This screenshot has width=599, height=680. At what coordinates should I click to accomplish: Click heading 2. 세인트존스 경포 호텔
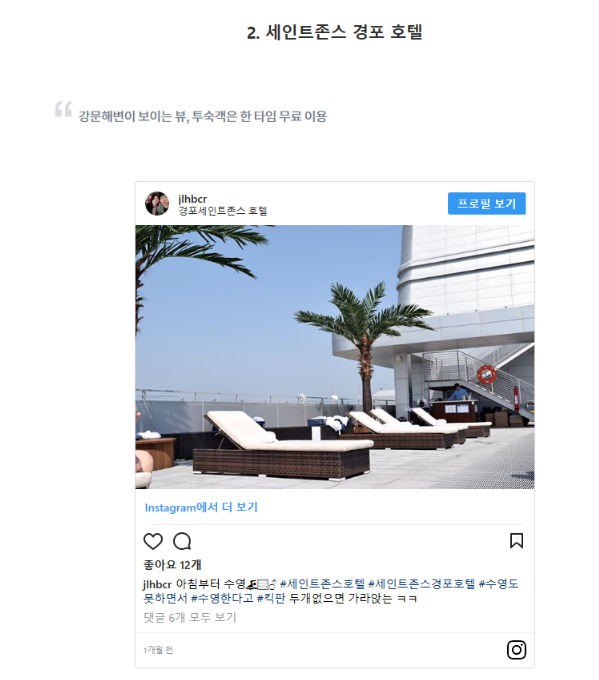pyautogui.click(x=335, y=32)
